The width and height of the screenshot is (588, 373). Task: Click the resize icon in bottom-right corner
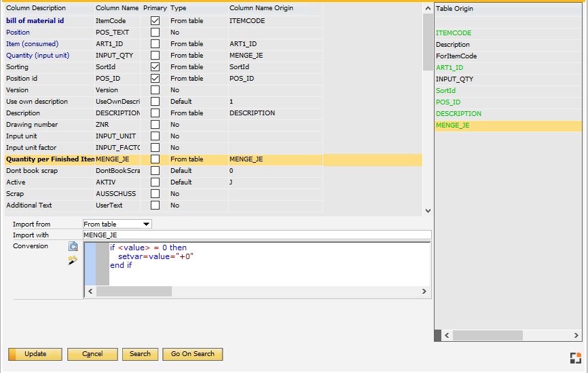tap(574, 357)
